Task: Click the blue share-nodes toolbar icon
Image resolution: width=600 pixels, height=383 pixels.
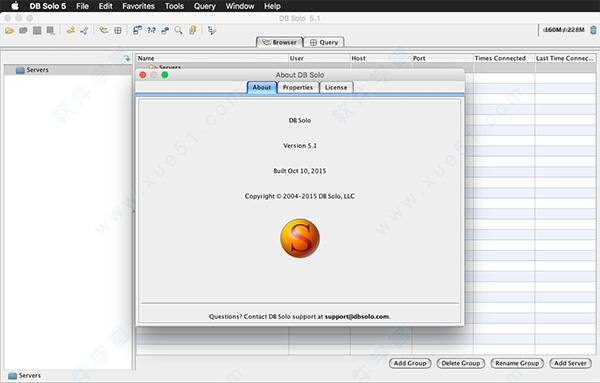Action: [x=84, y=30]
